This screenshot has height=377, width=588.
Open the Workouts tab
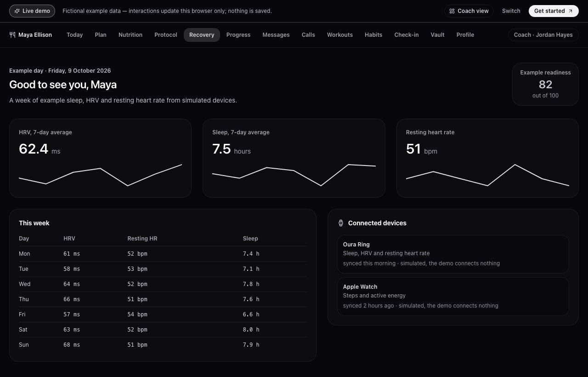pos(340,35)
